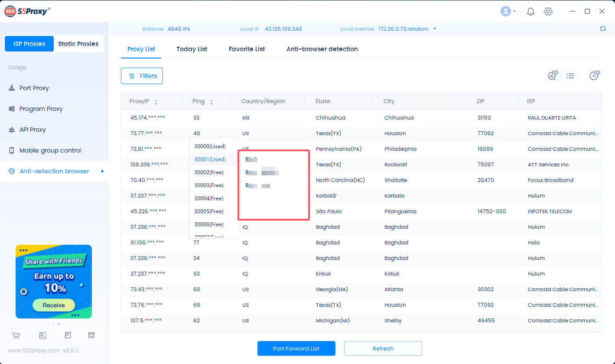Viewport: 615px width, 364px height.
Task: Expand Anti-detection browser submenu arrow
Action: [103, 171]
